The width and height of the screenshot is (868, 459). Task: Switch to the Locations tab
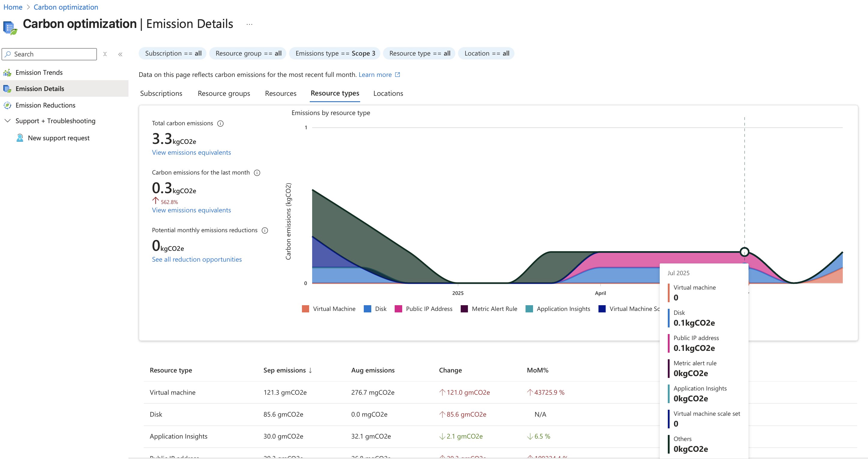point(388,93)
